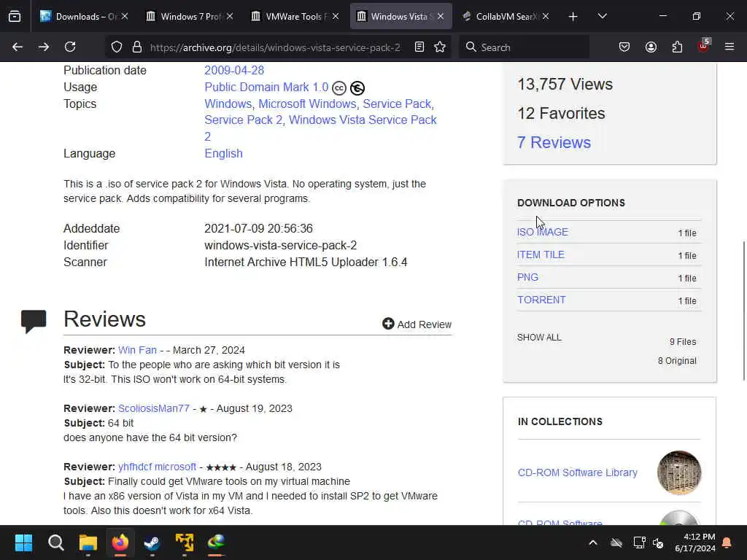Open the Windows Start menu
Image resolution: width=747 pixels, height=560 pixels.
point(23,542)
